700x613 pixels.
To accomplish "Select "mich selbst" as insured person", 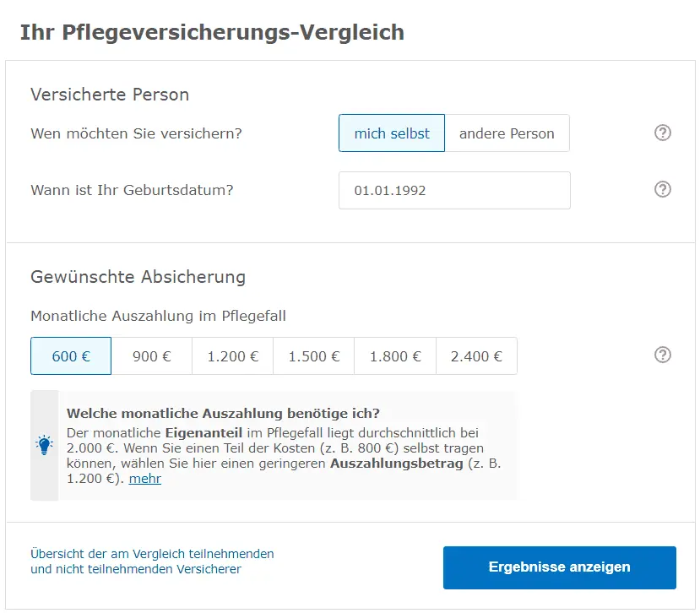I will point(391,133).
